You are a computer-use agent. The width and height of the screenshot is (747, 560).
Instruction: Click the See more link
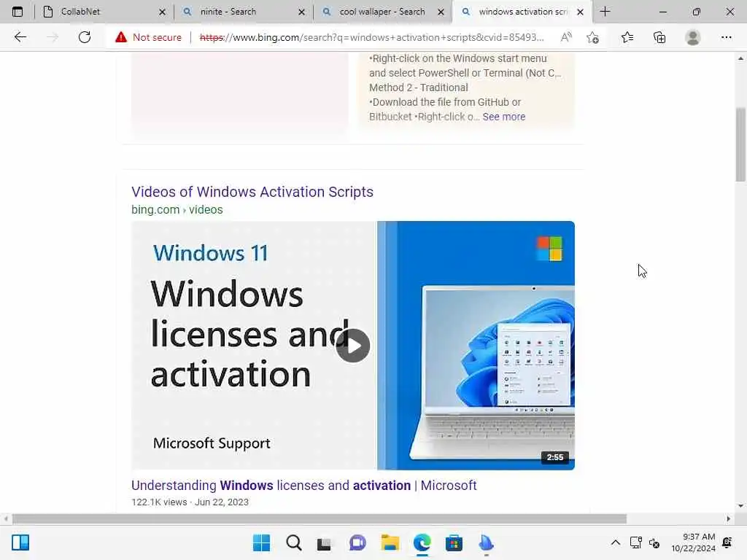pos(504,117)
